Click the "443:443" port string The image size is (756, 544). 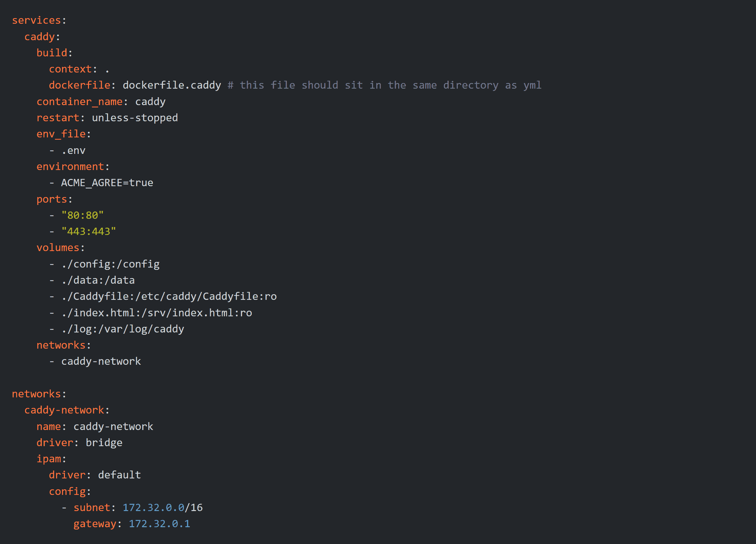[x=89, y=231]
